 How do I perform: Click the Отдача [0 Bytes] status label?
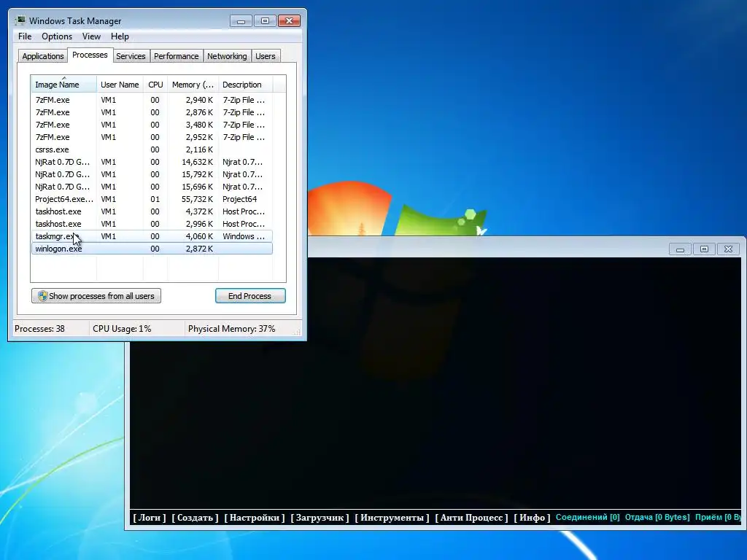pos(657,517)
